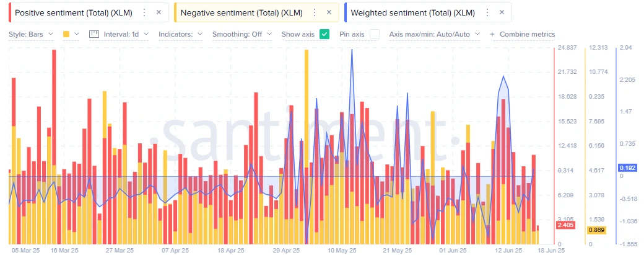Open three-dot menu for Negative sentiment metric

tap(315, 13)
